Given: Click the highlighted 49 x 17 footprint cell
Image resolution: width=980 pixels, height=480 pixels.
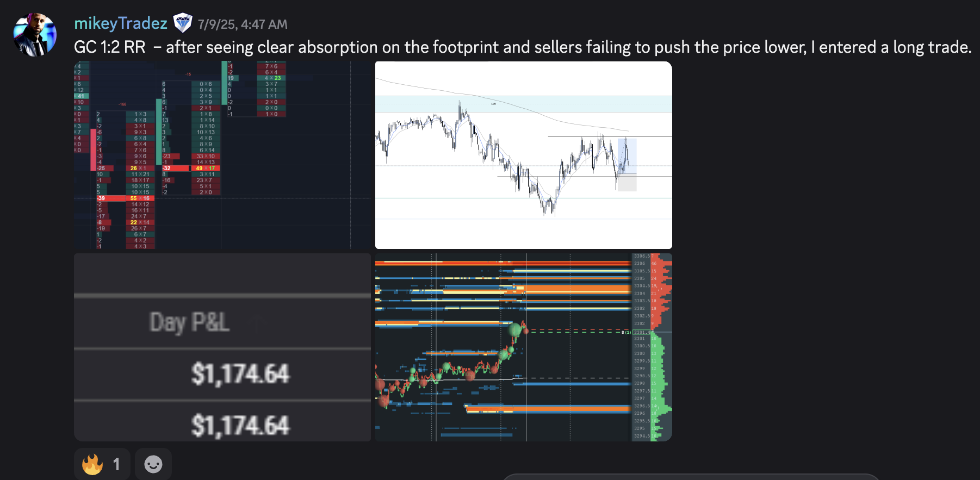Looking at the screenshot, I should tap(206, 169).
